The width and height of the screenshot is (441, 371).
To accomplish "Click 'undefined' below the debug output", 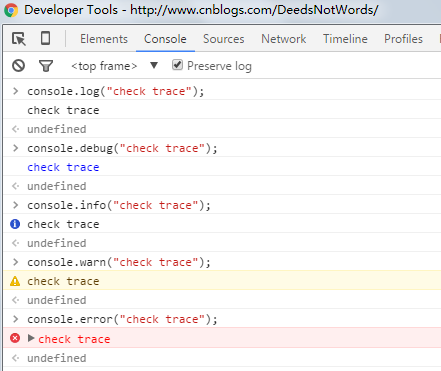I will point(57,186).
